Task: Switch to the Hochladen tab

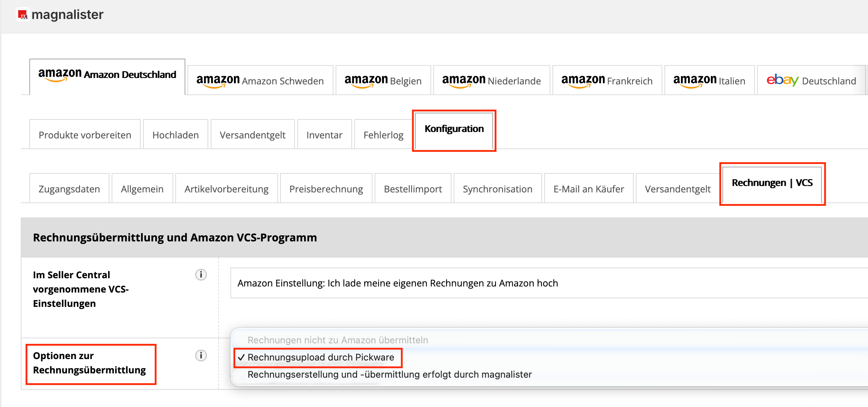Action: 175,135
